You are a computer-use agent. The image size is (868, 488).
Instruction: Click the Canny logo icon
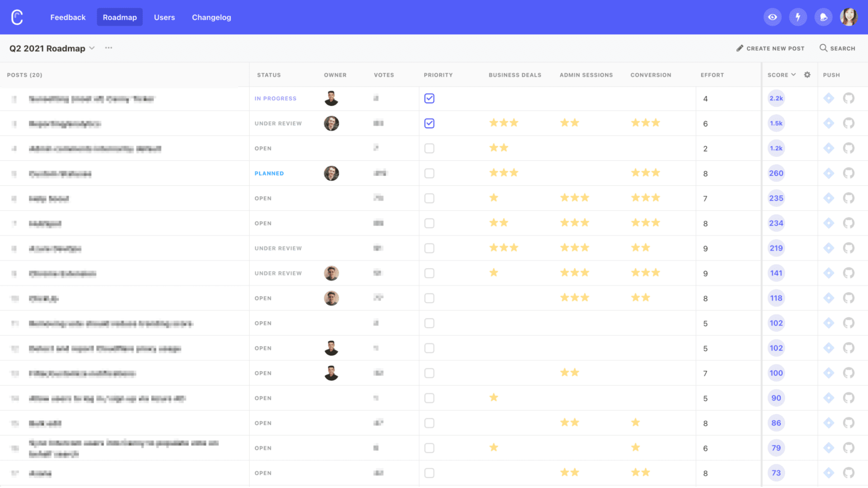pyautogui.click(x=17, y=17)
